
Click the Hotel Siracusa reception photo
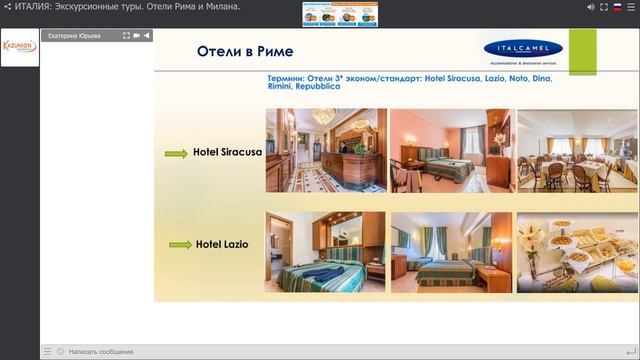click(x=326, y=150)
